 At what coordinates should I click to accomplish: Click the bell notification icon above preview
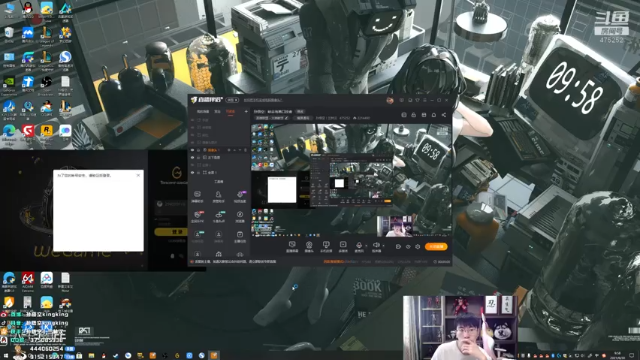434,115
